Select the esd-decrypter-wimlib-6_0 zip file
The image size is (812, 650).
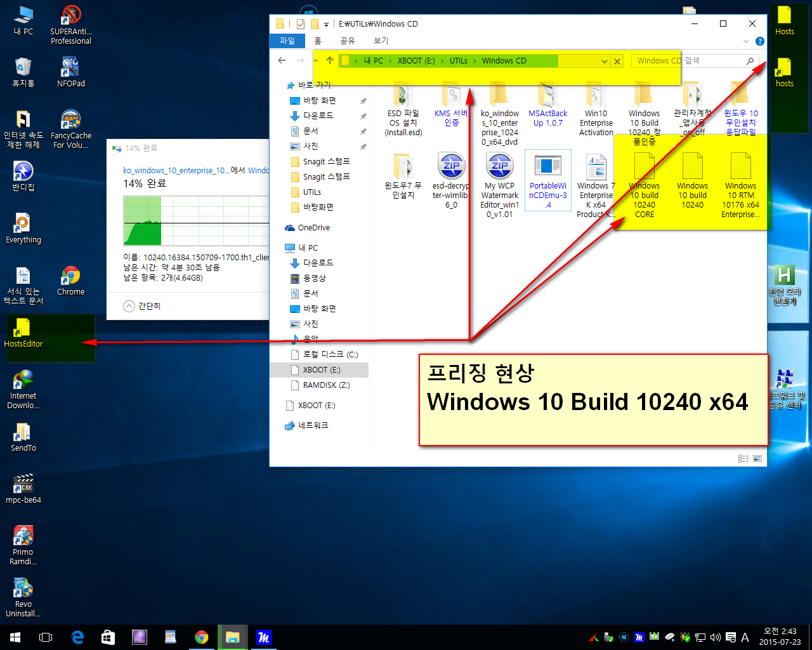(x=451, y=181)
